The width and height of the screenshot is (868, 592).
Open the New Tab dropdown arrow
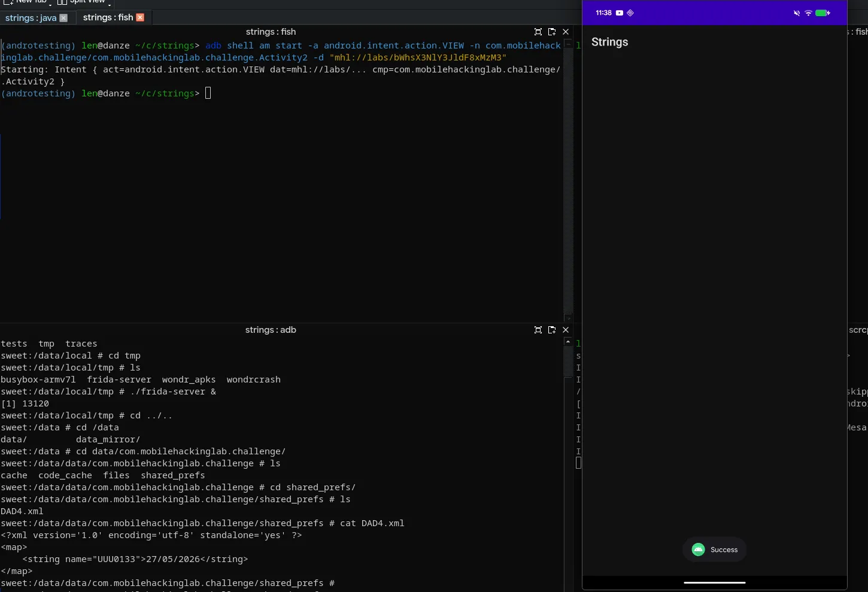50,4
